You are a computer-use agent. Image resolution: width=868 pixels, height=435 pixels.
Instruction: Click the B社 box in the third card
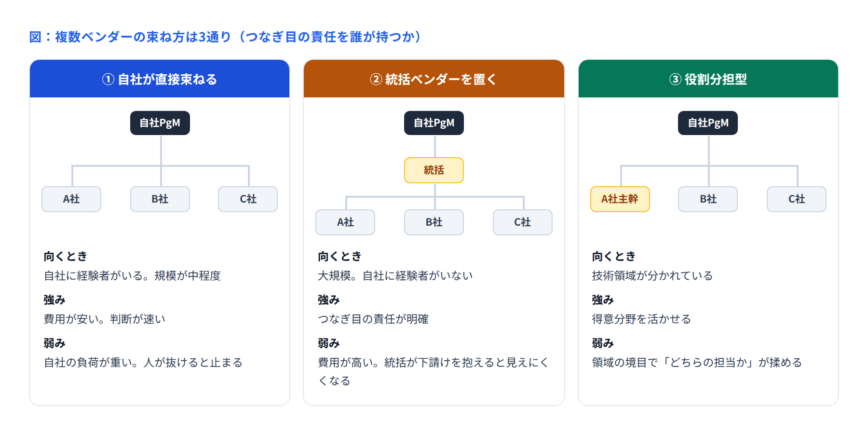[x=708, y=199]
